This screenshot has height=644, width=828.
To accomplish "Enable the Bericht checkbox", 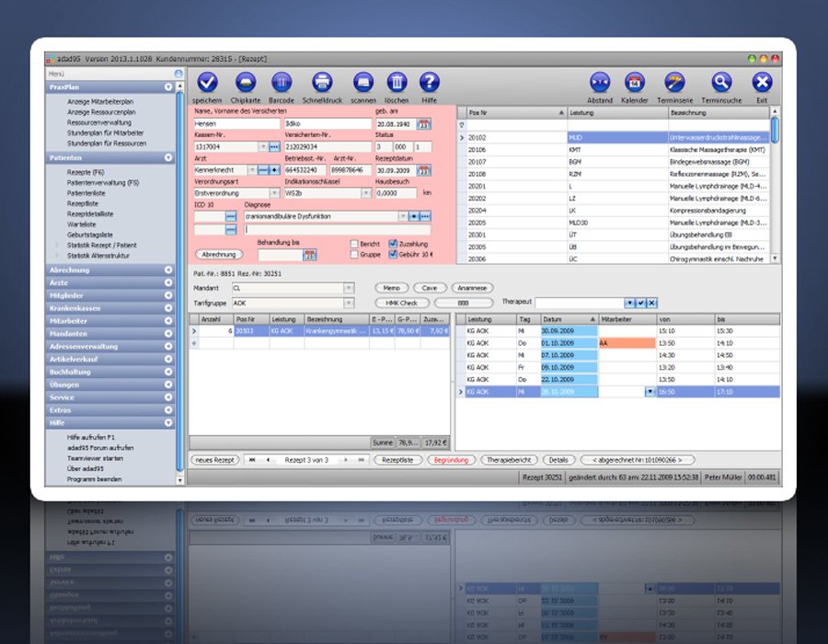I will pos(355,244).
